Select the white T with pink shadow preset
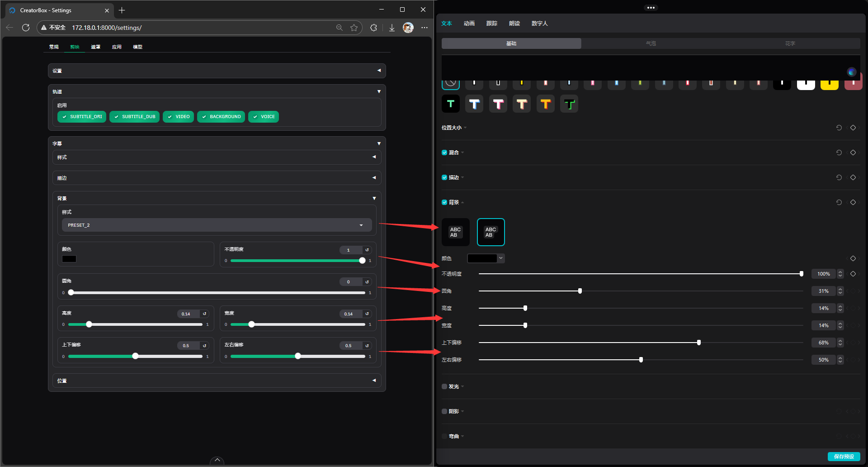The width and height of the screenshot is (868, 467). coord(498,104)
